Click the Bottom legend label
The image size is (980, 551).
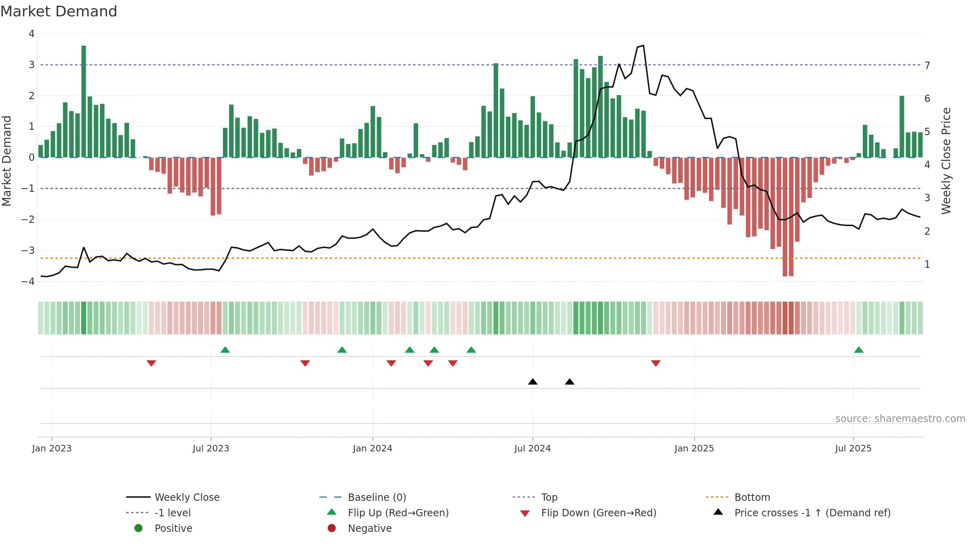pyautogui.click(x=752, y=497)
